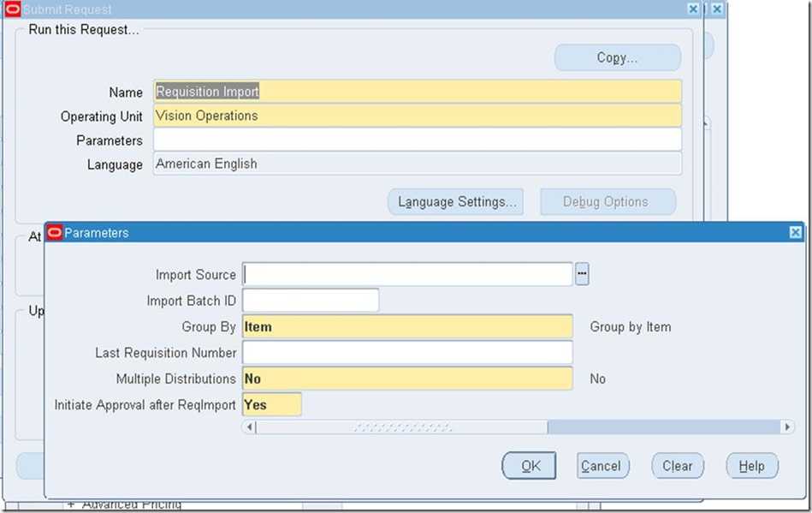Click the Last Requisition Number field

[x=407, y=352]
